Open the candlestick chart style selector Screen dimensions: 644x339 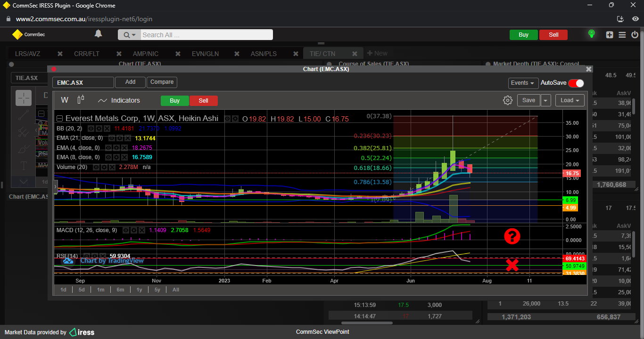tap(81, 100)
